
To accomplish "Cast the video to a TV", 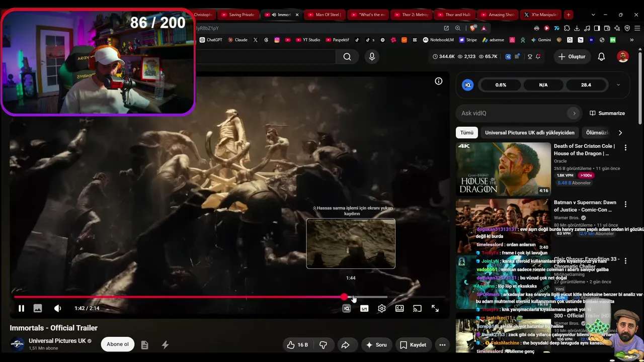I will point(417,308).
